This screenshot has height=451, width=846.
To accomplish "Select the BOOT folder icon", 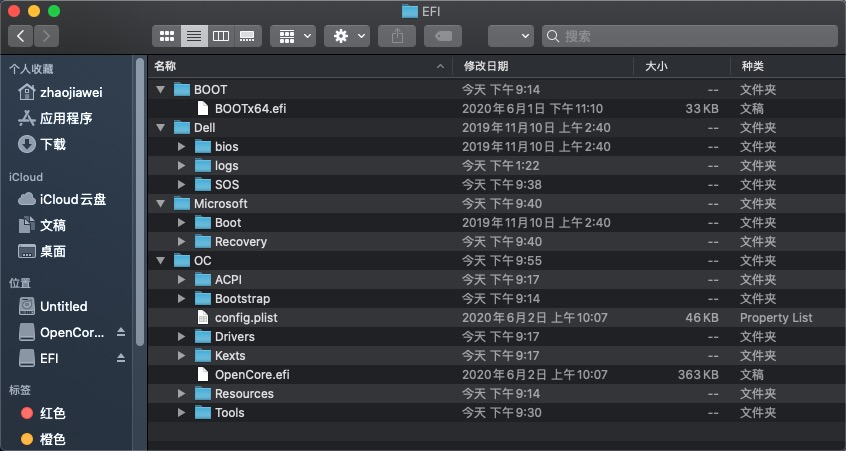I will pos(182,90).
